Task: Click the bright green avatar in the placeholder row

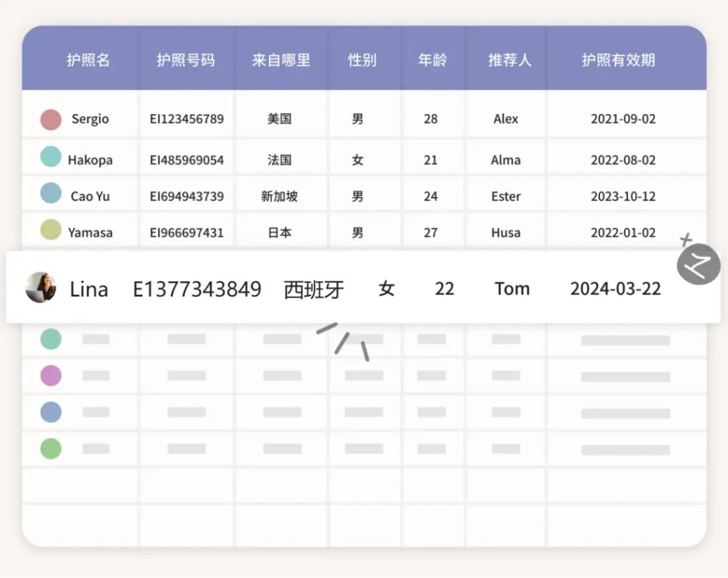Action: pyautogui.click(x=51, y=449)
